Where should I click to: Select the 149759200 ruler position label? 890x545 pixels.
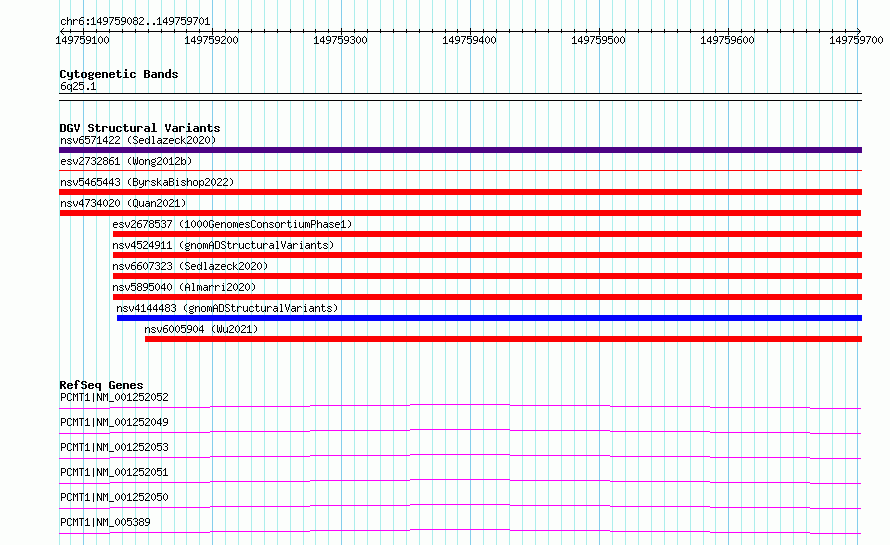tap(211, 40)
